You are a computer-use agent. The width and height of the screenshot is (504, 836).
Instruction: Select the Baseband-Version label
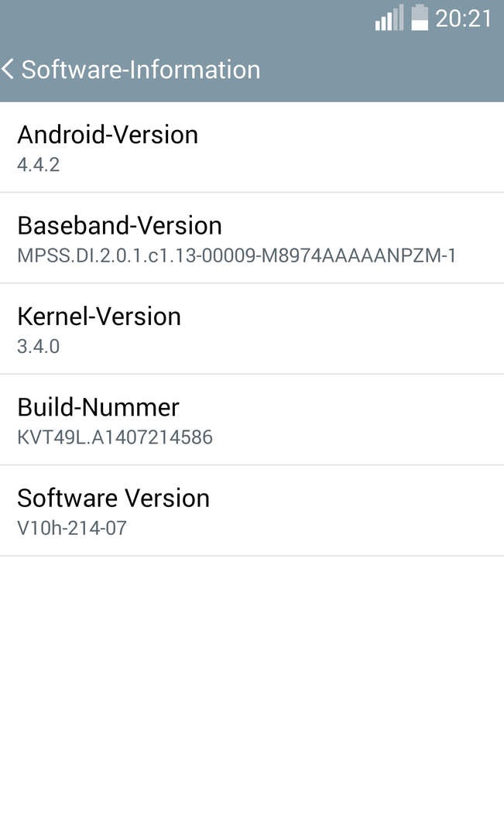[119, 225]
